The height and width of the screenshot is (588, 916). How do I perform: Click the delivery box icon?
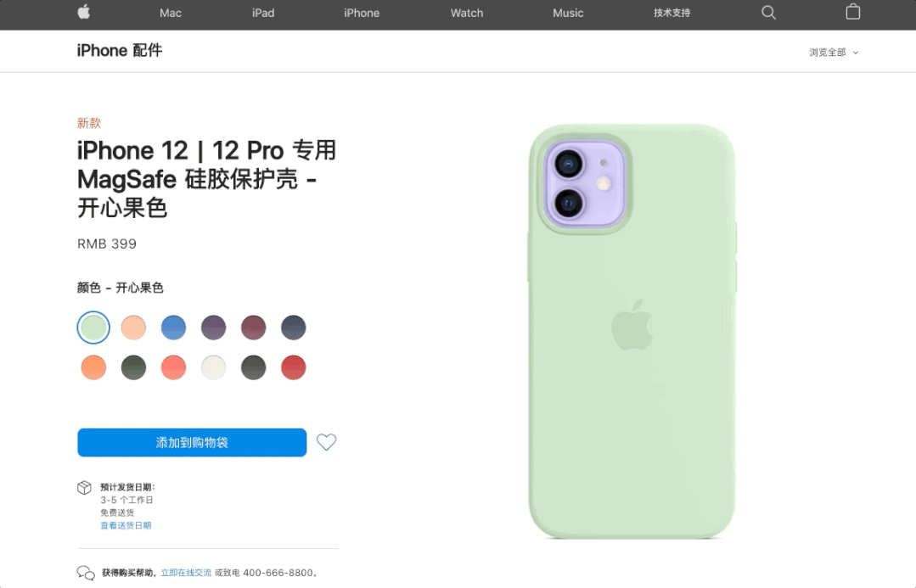[84, 488]
